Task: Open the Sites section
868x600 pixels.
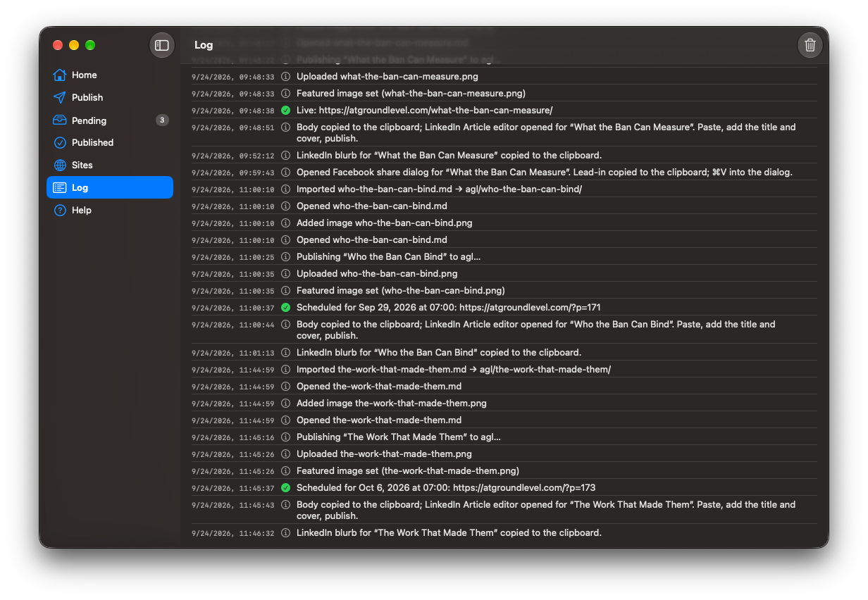Action: click(x=110, y=165)
